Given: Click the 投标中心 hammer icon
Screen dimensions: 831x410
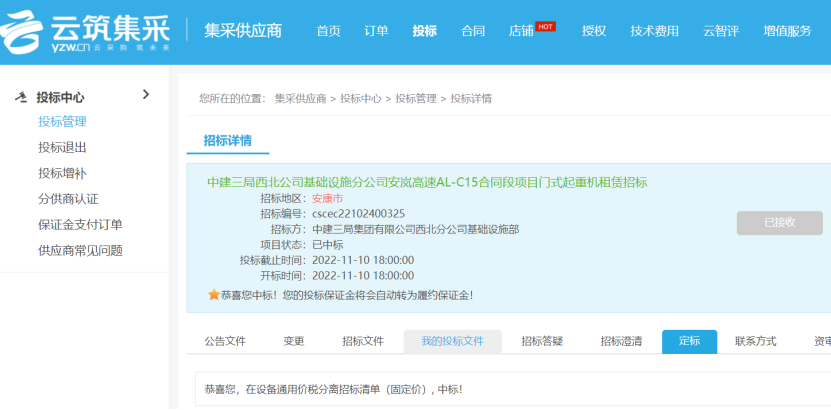Looking at the screenshot, I should click(21, 97).
